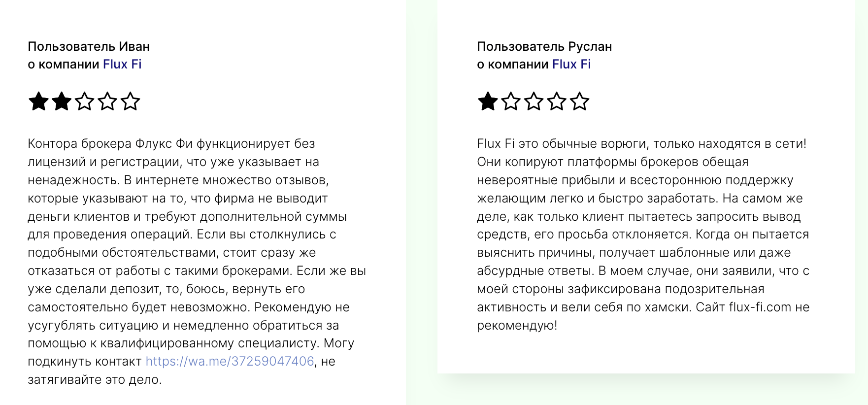Click the fifth star in Ruslan's rating
The width and height of the screenshot is (868, 405).
point(580,101)
